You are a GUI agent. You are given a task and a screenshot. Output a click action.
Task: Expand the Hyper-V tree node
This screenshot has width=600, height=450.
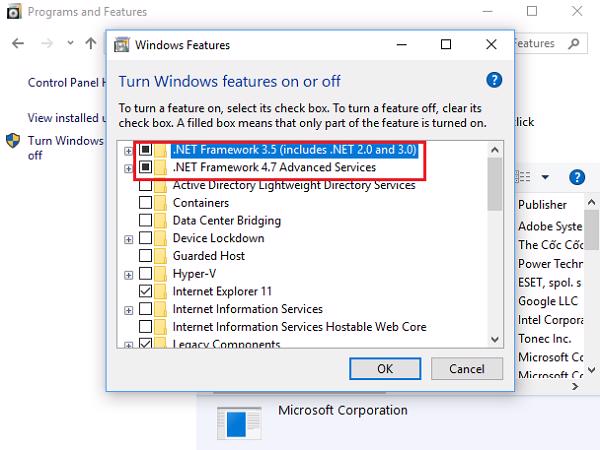coord(128,274)
